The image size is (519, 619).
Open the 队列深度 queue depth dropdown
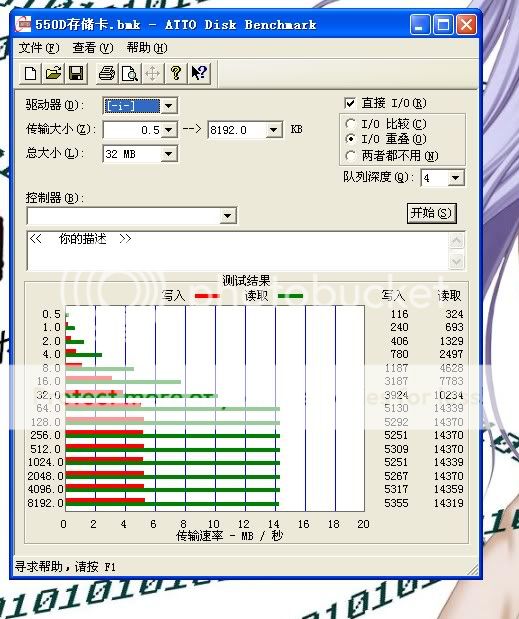pos(455,178)
